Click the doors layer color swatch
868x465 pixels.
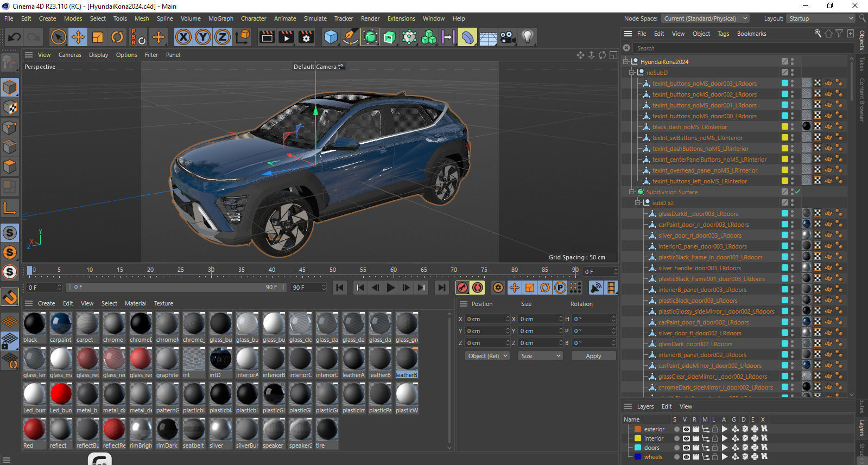tap(638, 448)
